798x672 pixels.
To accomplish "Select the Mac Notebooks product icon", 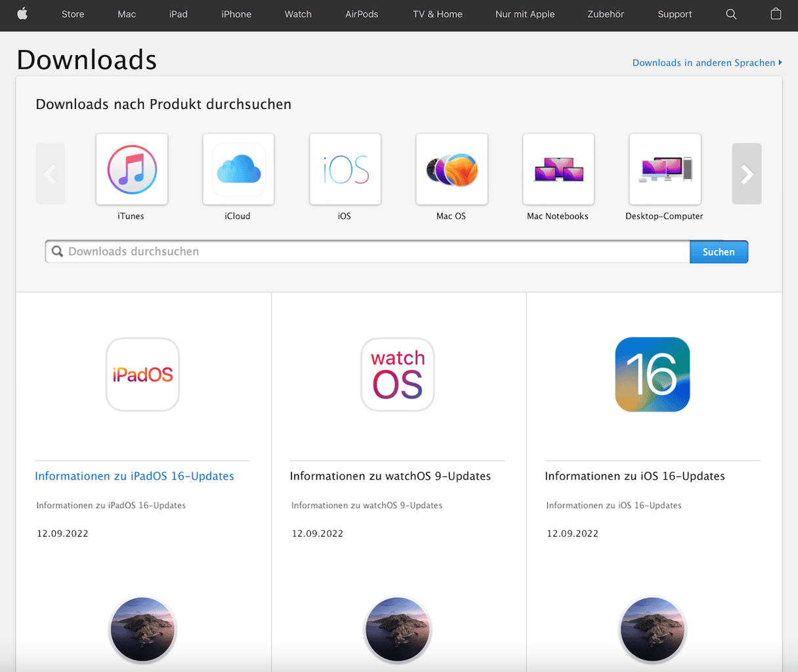I will point(558,169).
